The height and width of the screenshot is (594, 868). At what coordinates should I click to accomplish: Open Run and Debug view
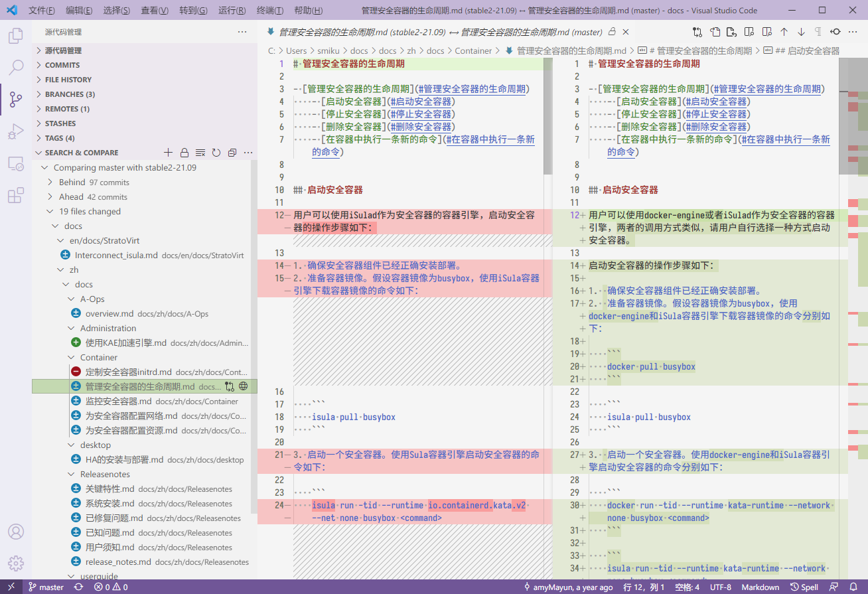click(x=15, y=131)
